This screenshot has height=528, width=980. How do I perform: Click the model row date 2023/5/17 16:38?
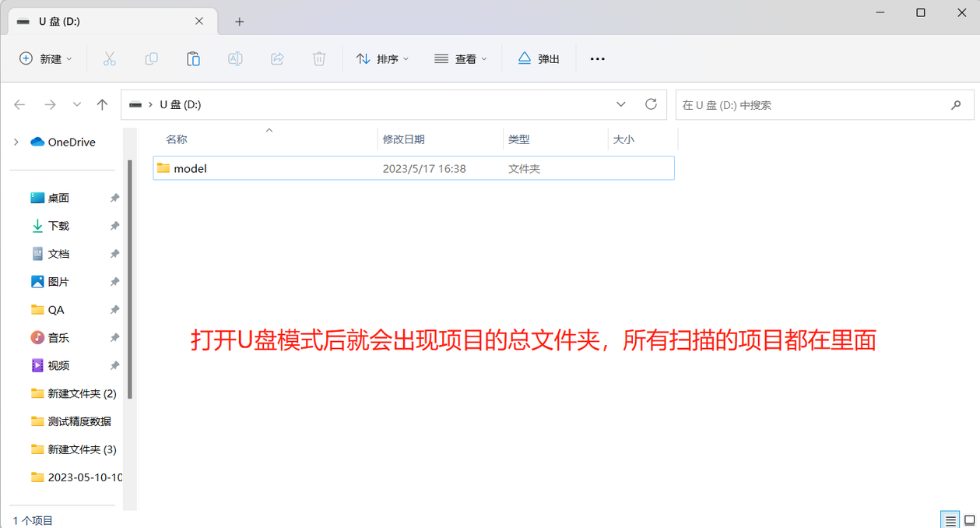424,168
